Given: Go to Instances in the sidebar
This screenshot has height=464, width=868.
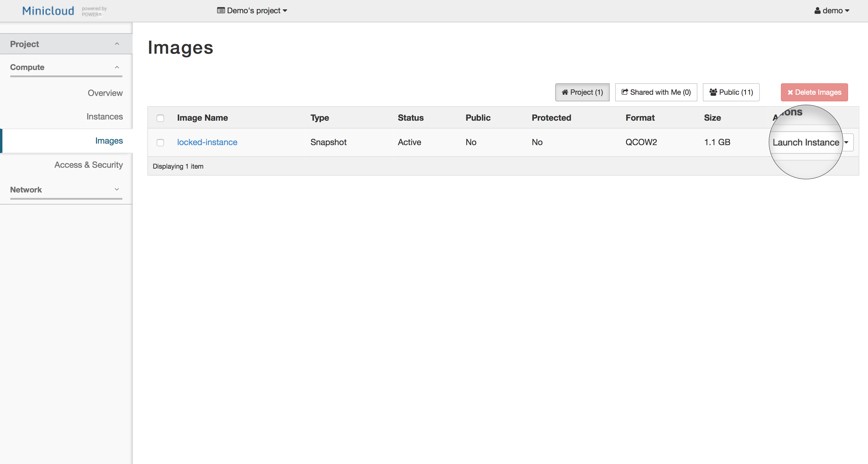Looking at the screenshot, I should tap(105, 117).
